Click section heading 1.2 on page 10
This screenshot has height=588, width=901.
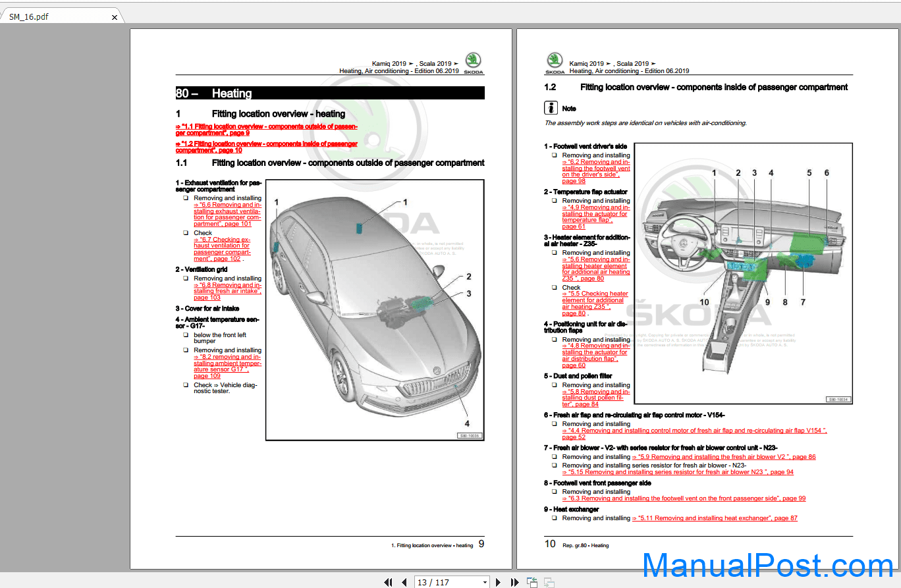[696, 87]
